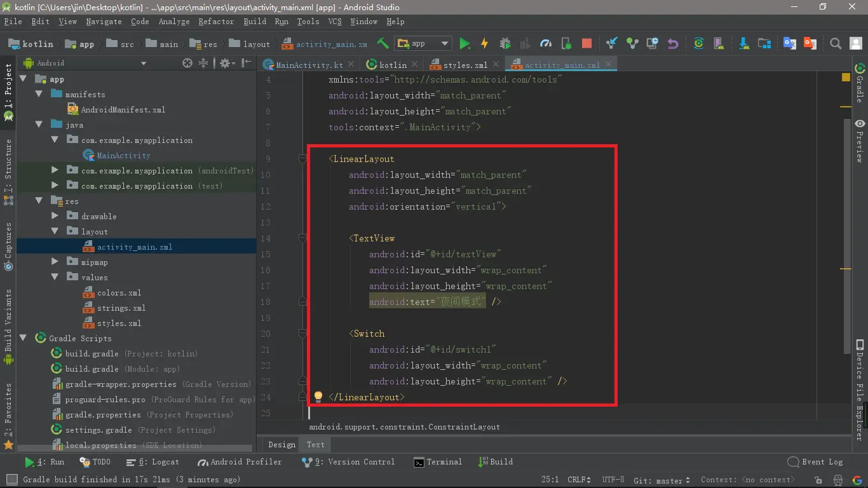Viewport: 868px width, 488px height.
Task: Switch to the Design editor tab
Action: tap(281, 444)
